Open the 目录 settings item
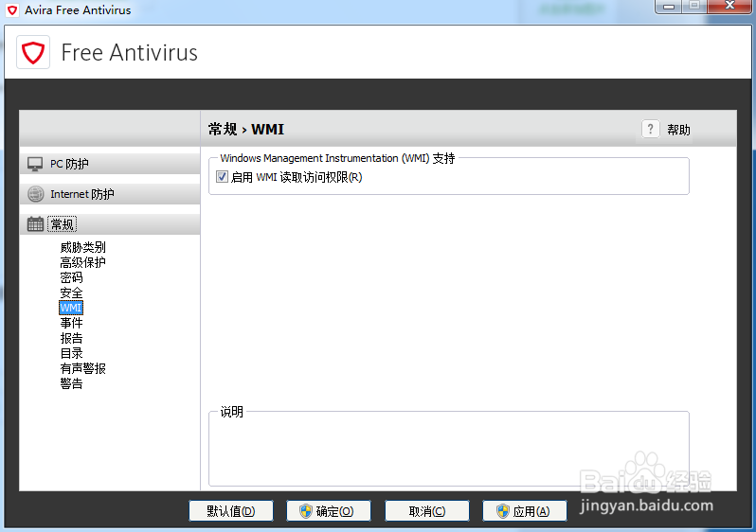 (71, 353)
